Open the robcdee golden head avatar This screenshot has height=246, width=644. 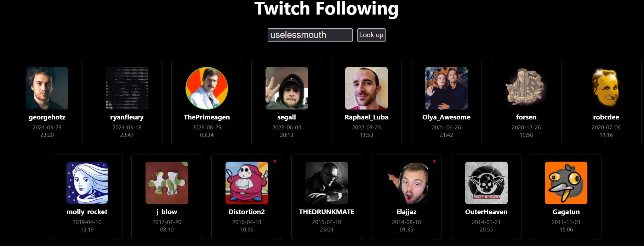(x=606, y=88)
